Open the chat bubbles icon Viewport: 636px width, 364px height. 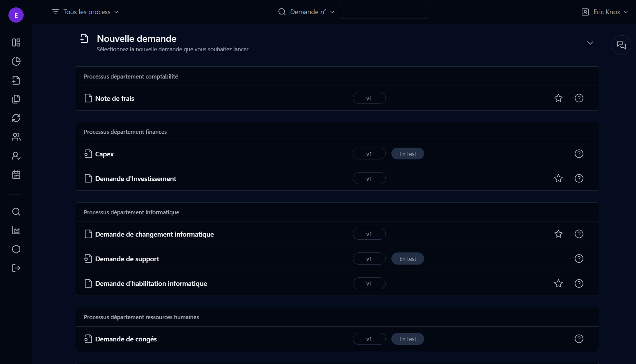point(621,45)
